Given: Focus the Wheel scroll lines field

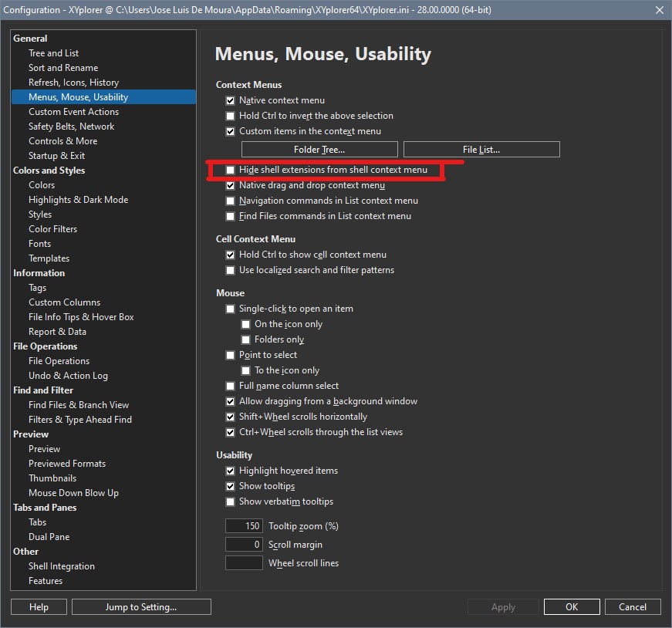Looking at the screenshot, I should click(x=244, y=563).
